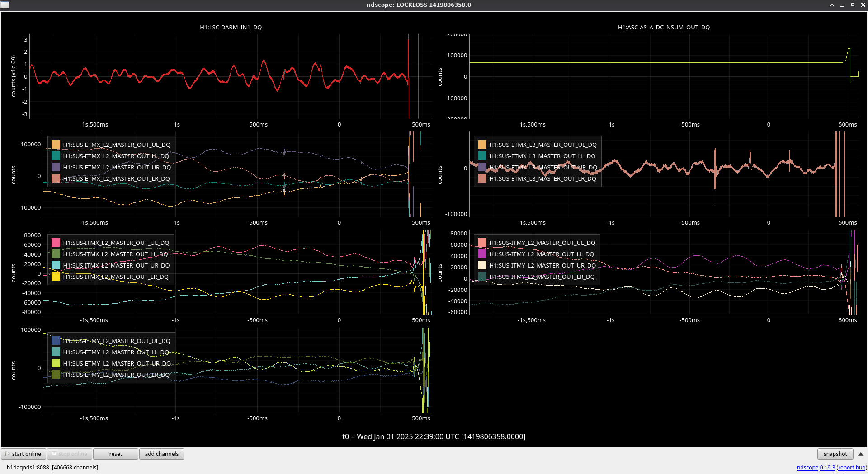
Task: Click the H1:SUS-ETMX_L2_MASTER_OUT_UL_DQ legend label
Action: (x=117, y=145)
